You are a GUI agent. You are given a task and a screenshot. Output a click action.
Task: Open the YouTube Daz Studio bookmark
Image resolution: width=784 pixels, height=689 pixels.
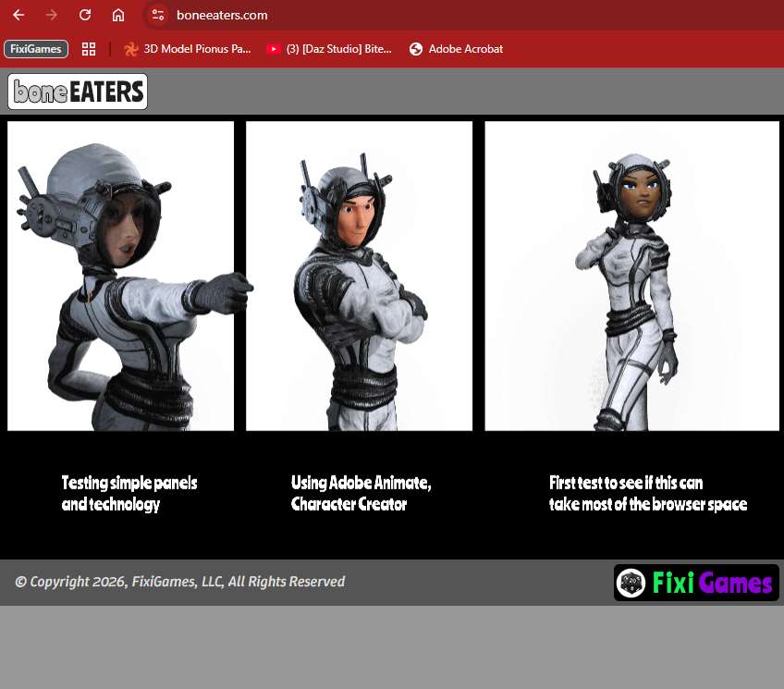coord(329,49)
